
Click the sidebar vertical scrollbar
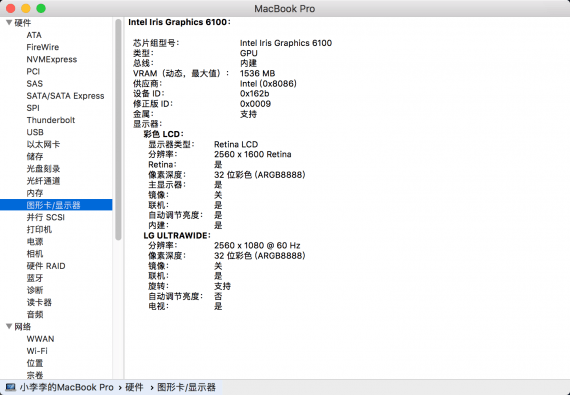point(118,130)
